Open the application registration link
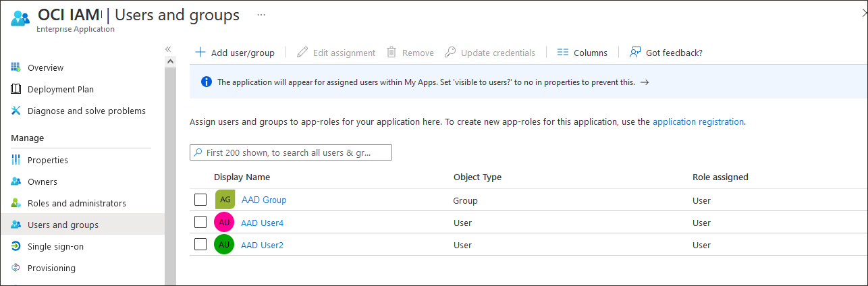 pyautogui.click(x=698, y=122)
